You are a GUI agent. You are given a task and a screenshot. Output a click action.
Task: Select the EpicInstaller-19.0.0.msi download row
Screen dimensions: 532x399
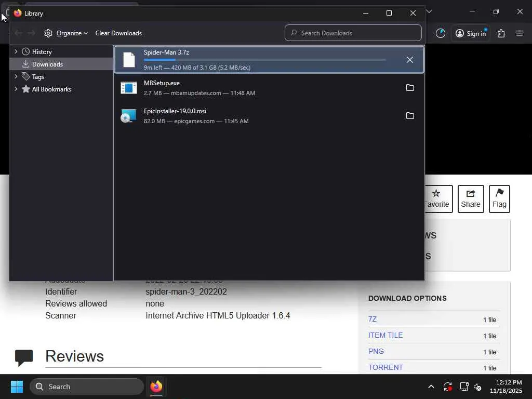click(x=269, y=116)
